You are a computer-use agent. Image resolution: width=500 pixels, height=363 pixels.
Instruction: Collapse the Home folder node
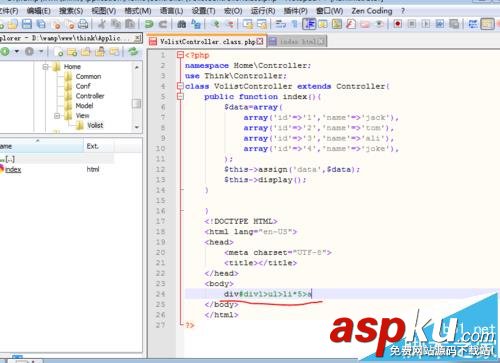click(x=46, y=67)
